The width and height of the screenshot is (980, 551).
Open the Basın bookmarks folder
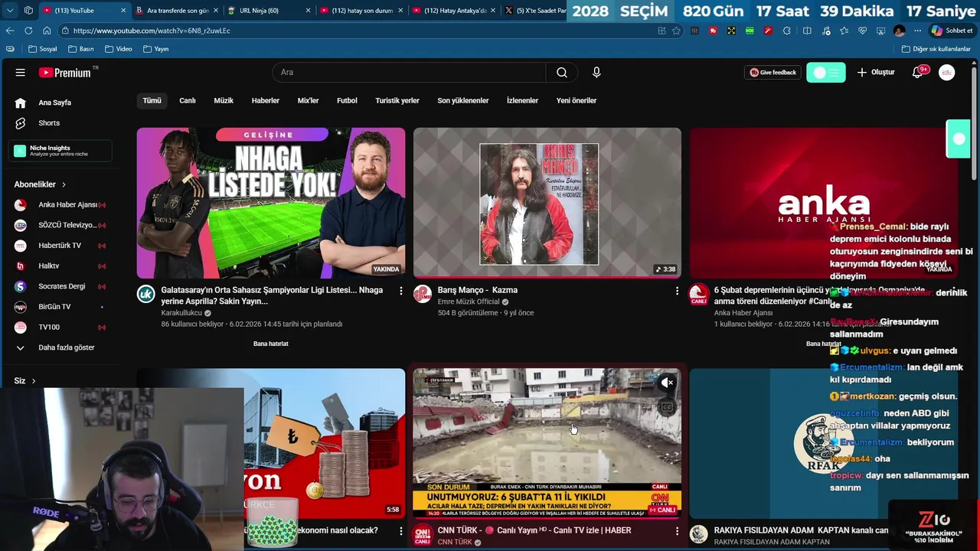81,49
